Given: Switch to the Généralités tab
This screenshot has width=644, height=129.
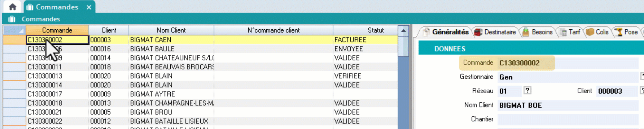Looking at the screenshot, I should (450, 32).
